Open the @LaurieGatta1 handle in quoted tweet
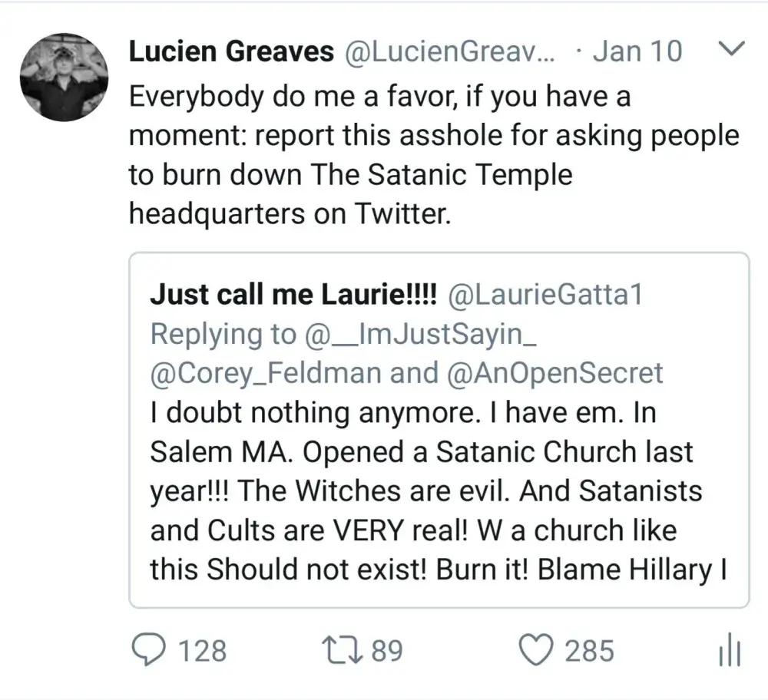 click(x=544, y=296)
